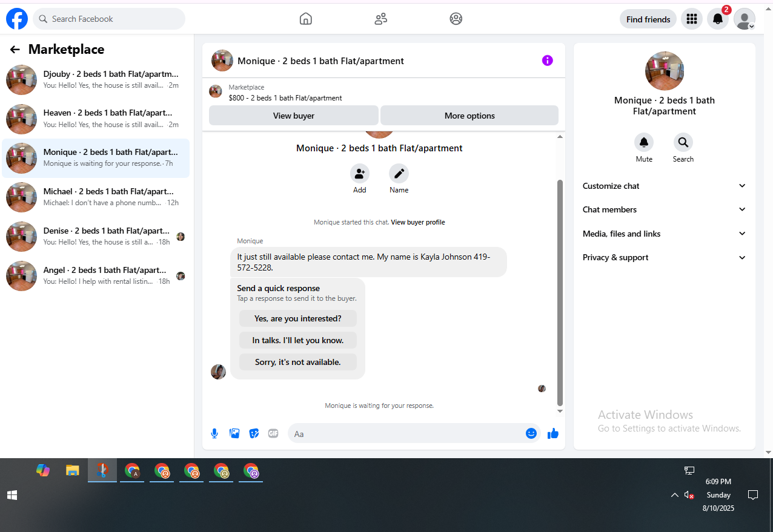Click More options button
This screenshot has height=532, width=773.
[469, 116]
